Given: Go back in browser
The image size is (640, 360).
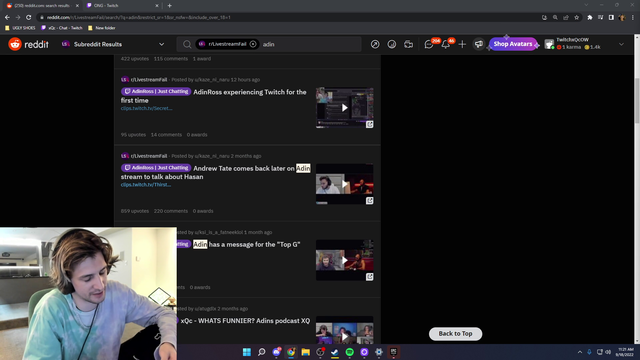Looking at the screenshot, I should tap(7, 18).
